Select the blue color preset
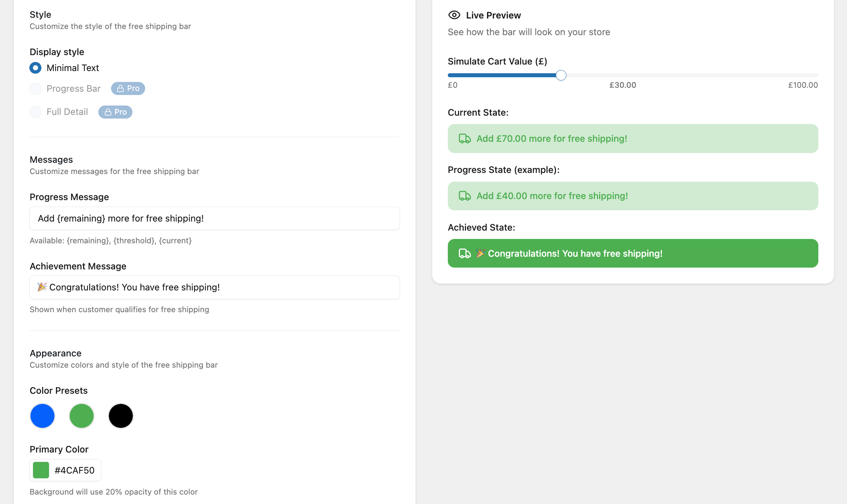This screenshot has height=504, width=847. pos(42,416)
